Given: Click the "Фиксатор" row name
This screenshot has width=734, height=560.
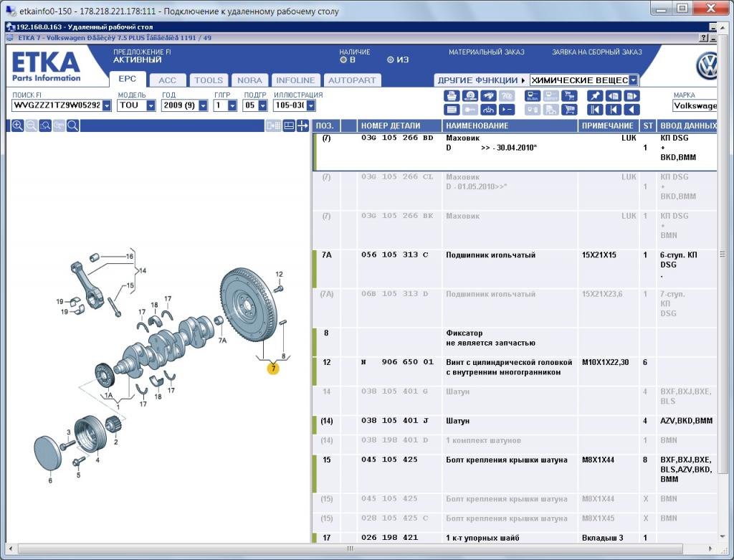Looking at the screenshot, I should pos(464,333).
